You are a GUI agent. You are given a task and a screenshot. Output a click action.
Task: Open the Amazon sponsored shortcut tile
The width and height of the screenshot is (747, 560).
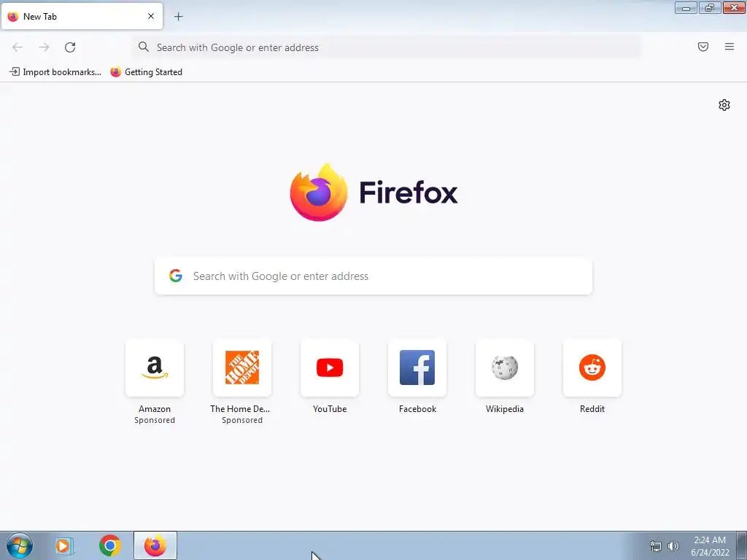(155, 367)
